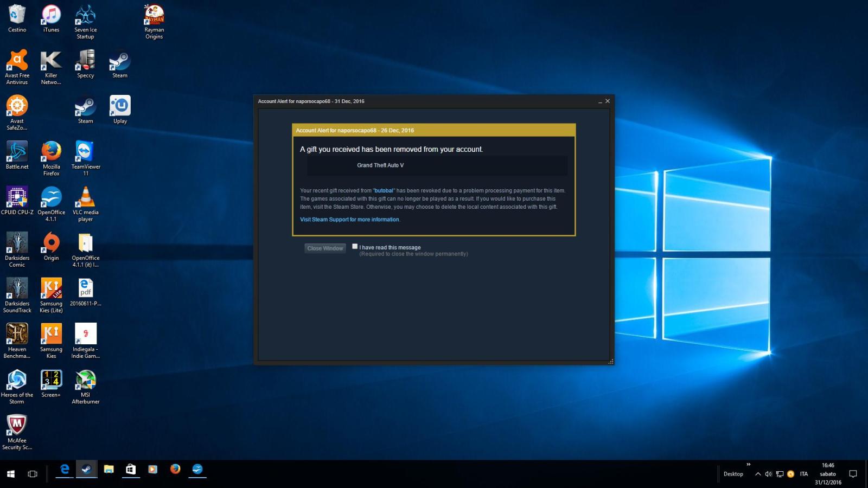Select the Battle.net desktop icon
868x488 pixels.
[17, 155]
